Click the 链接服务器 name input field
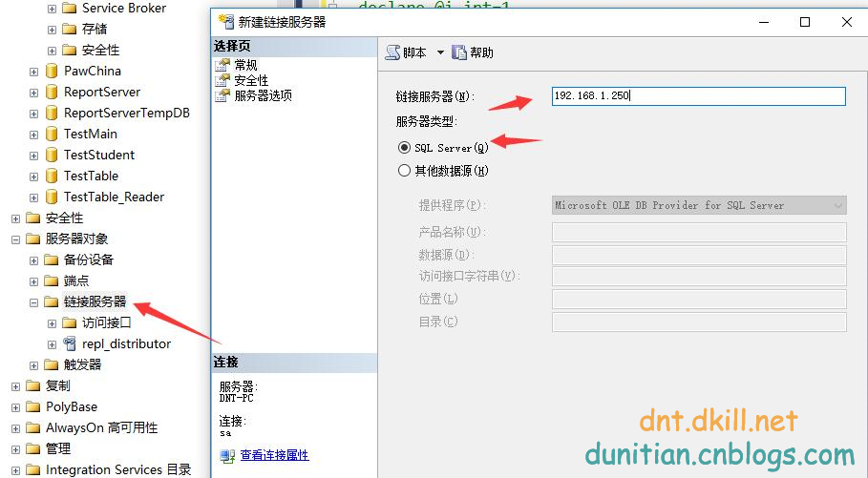Screen dimensions: 868x478 pyautogui.click(x=699, y=96)
